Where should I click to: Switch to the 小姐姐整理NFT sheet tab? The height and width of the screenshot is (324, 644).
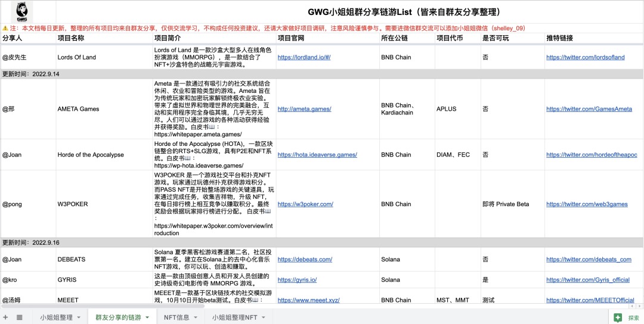[235, 317]
